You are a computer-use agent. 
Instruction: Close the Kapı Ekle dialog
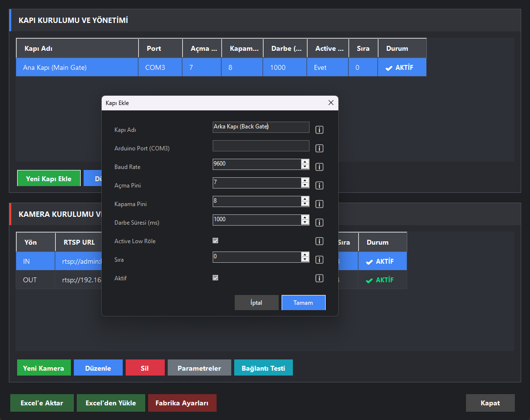point(331,103)
